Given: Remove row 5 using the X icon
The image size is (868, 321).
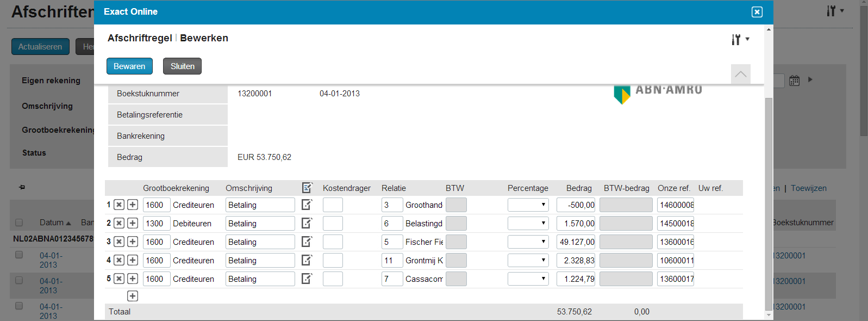Looking at the screenshot, I should (119, 279).
